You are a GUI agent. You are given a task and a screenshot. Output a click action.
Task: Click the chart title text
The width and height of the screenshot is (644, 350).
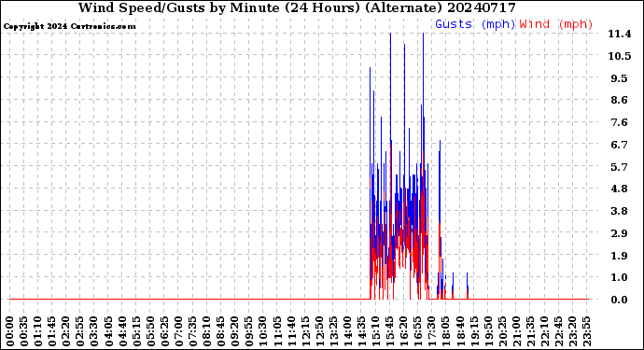297,7
